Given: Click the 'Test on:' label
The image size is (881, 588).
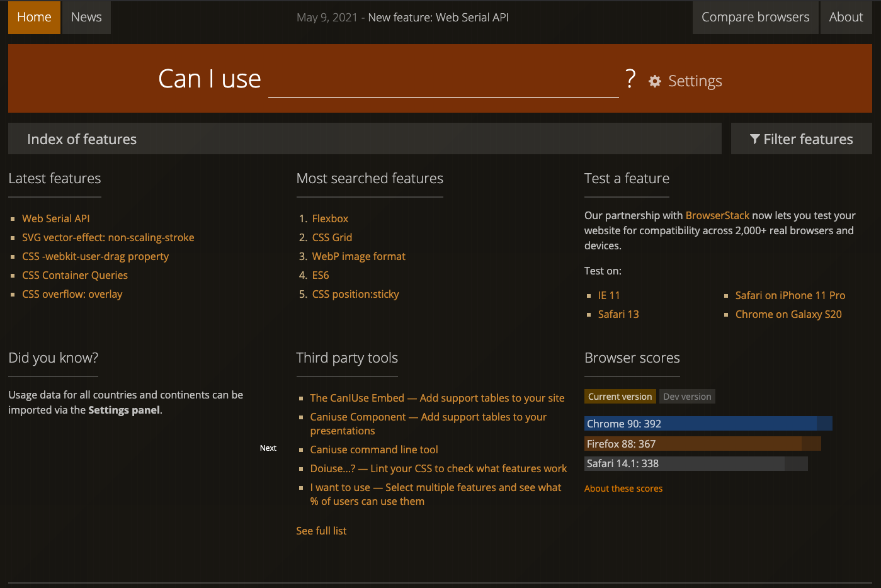Looking at the screenshot, I should (x=603, y=271).
